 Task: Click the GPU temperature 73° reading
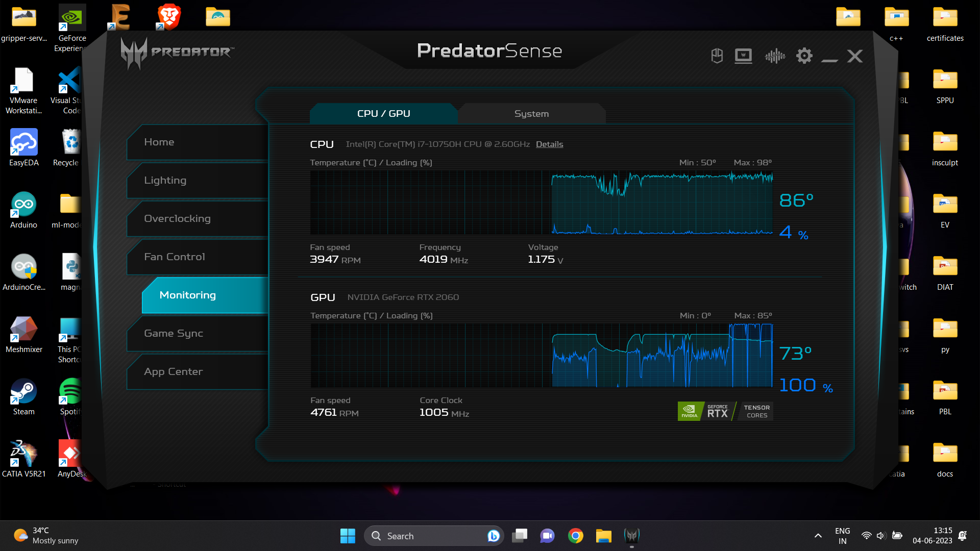coord(795,353)
